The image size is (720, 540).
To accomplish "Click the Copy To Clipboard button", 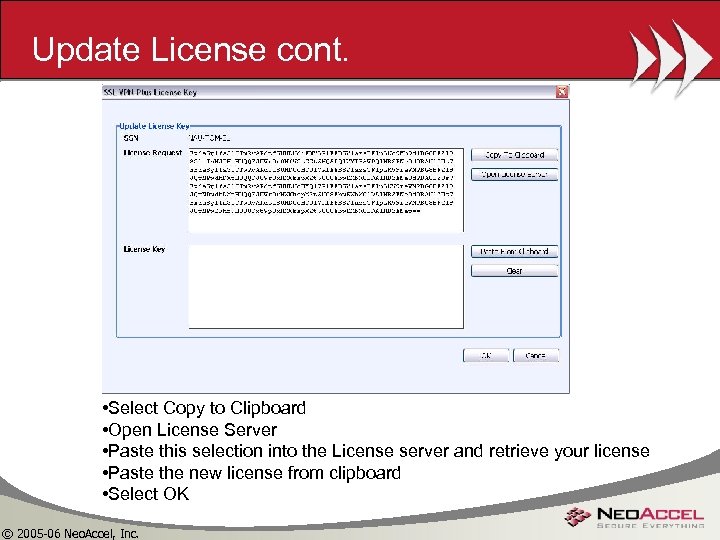I will point(514,155).
